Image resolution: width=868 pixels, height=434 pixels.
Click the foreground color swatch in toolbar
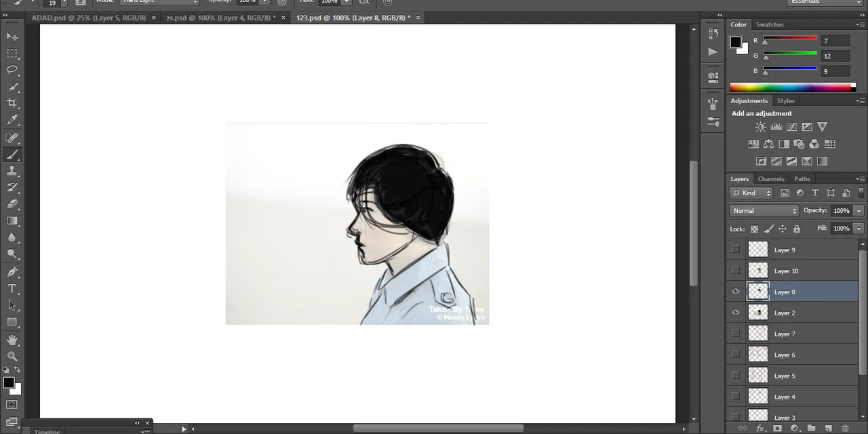[9, 383]
